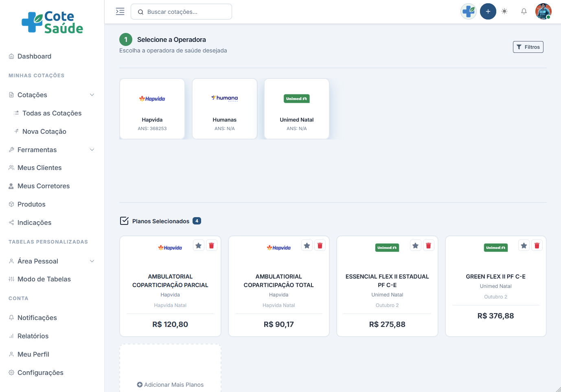The image size is (561, 392).
Task: Favorite the Ambulatorial Coparticipação Parcial plan
Action: (199, 246)
